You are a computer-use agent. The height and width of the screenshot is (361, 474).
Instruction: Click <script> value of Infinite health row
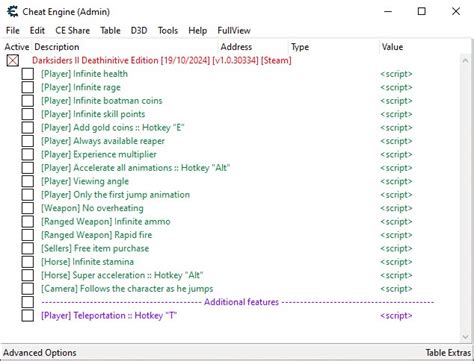(396, 74)
